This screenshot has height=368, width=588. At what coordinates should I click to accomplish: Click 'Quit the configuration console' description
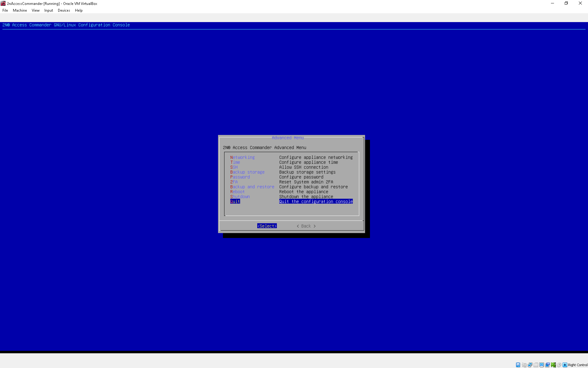point(316,201)
